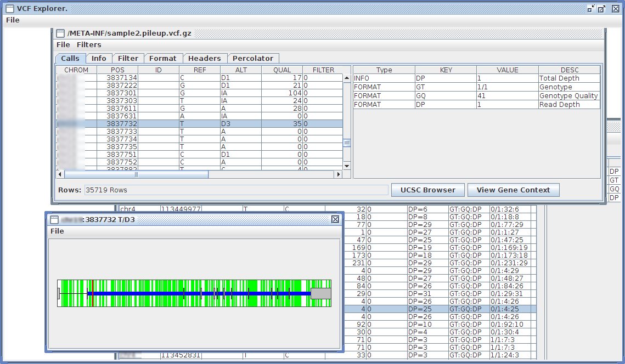Close the 3837732 T/D3 gene context window
Viewport: 625px width, 364px height.
pos(335,219)
